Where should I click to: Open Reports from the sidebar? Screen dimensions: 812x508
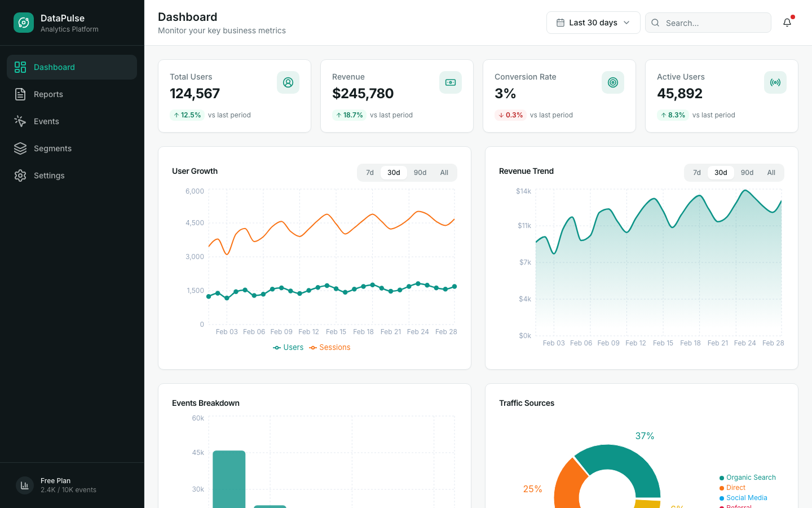[72, 94]
